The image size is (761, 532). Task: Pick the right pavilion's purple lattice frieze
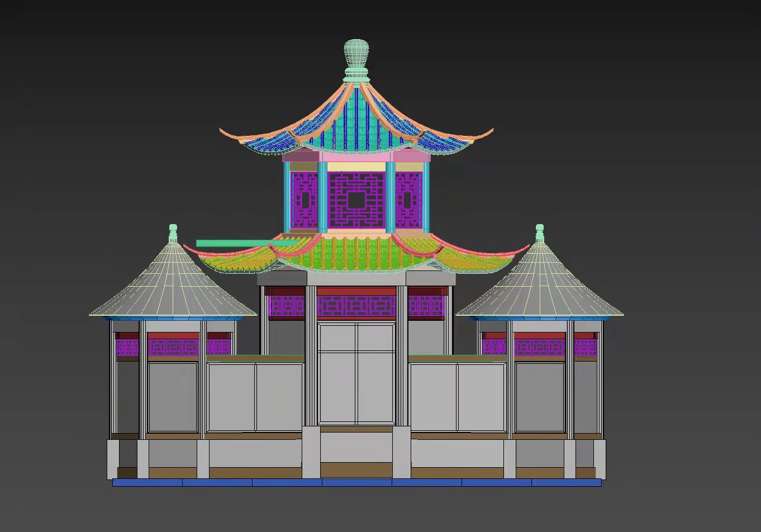tap(539, 347)
